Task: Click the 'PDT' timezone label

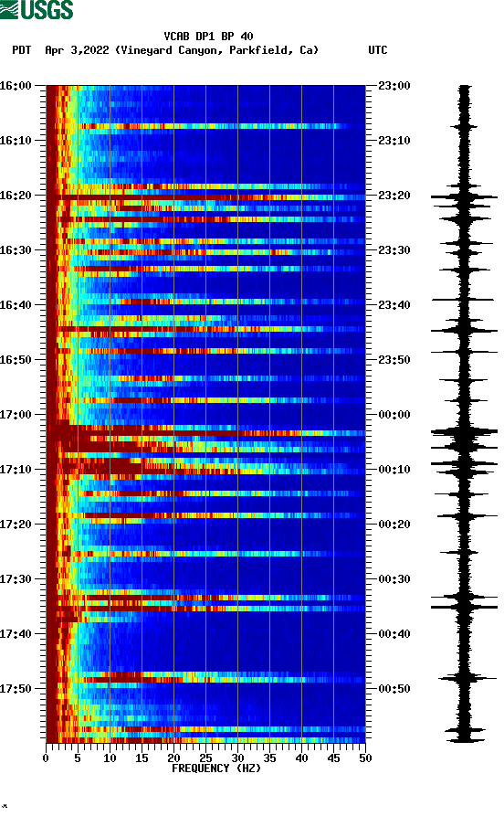Action: pyautogui.click(x=22, y=50)
